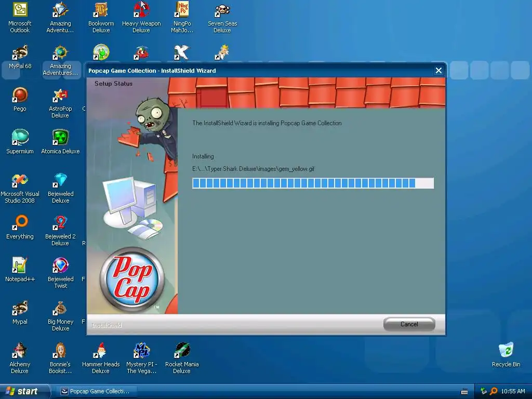
Task: Click the installing file path text
Action: (x=253, y=169)
